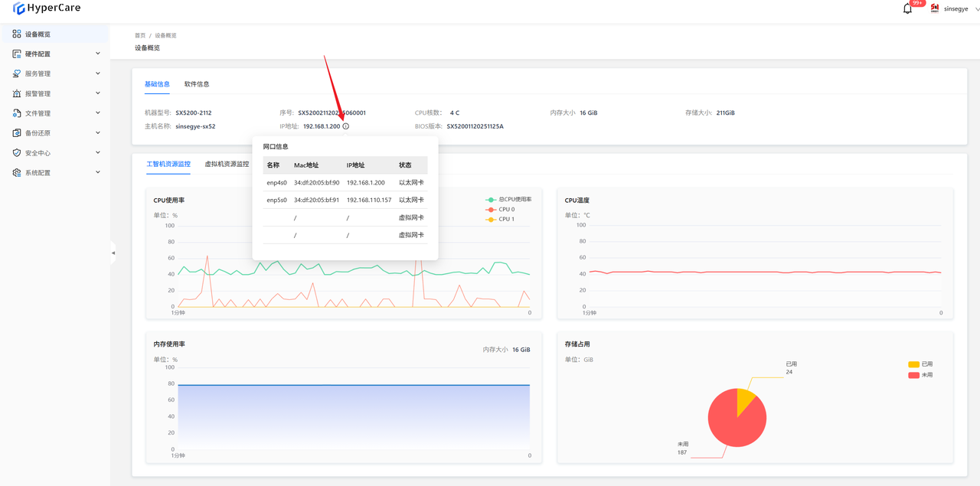This screenshot has width=980, height=486.
Task: Click the HyperCare logo
Action: click(46, 8)
